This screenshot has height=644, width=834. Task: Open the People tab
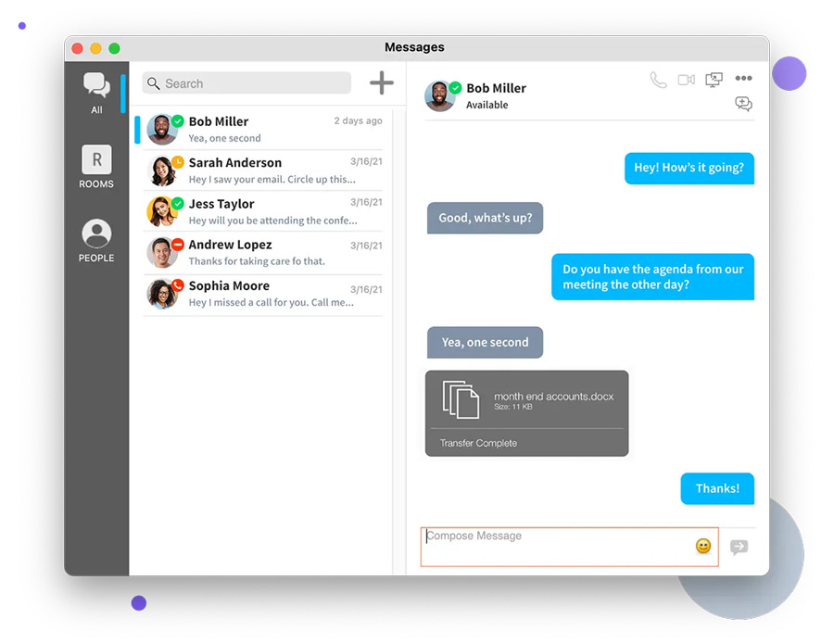96,241
